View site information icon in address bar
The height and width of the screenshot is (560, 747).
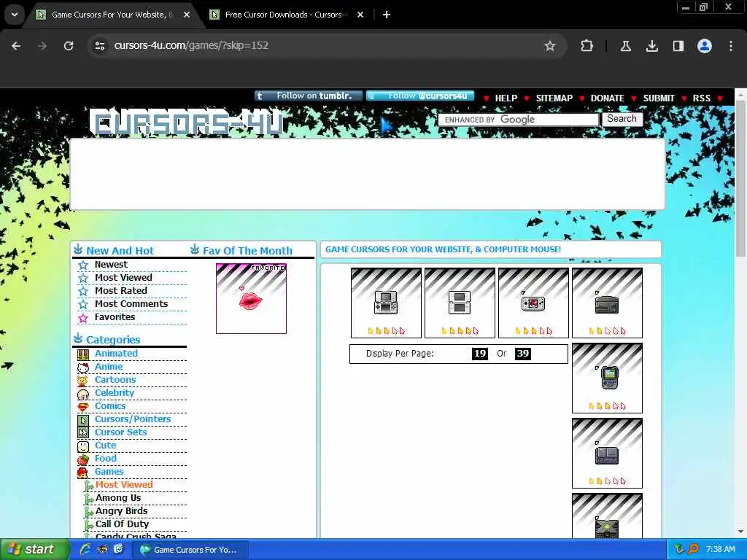coord(100,46)
